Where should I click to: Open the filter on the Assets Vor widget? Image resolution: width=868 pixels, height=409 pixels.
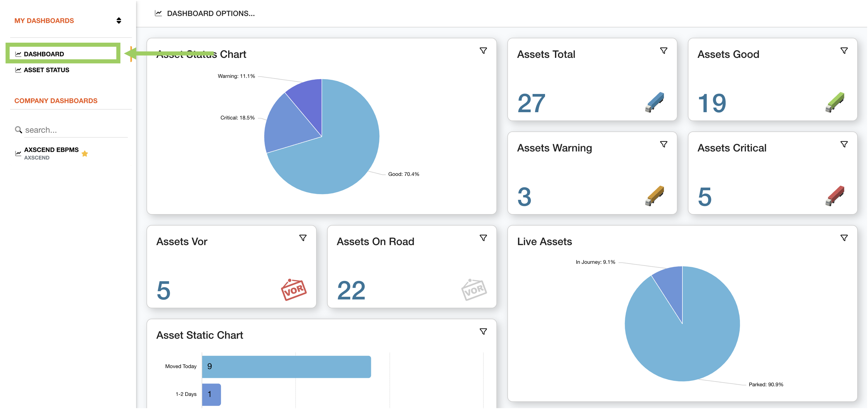tap(303, 238)
